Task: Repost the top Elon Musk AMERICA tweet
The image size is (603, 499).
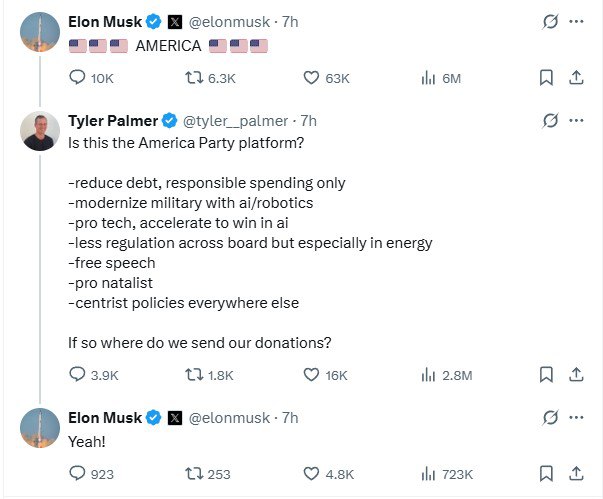Action: [x=194, y=78]
